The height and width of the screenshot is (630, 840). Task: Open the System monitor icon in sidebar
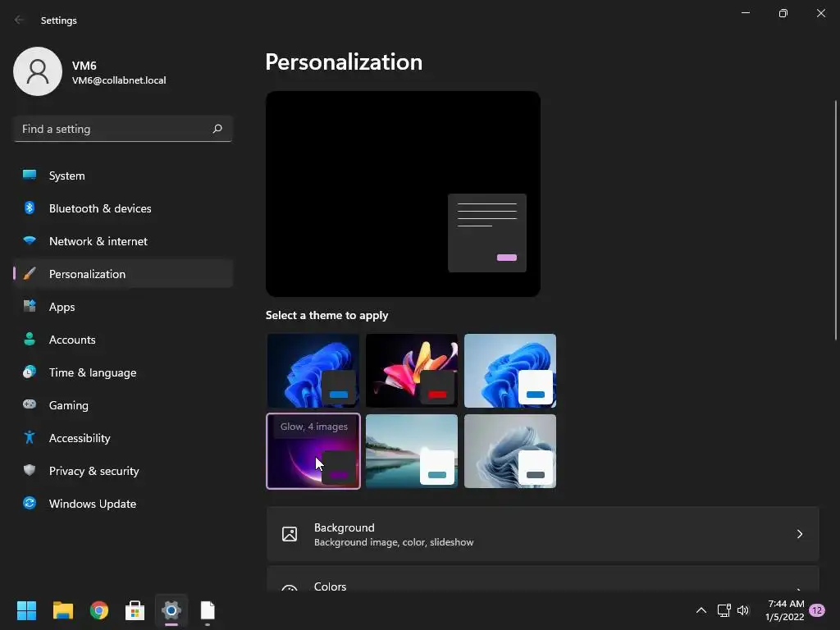point(30,176)
